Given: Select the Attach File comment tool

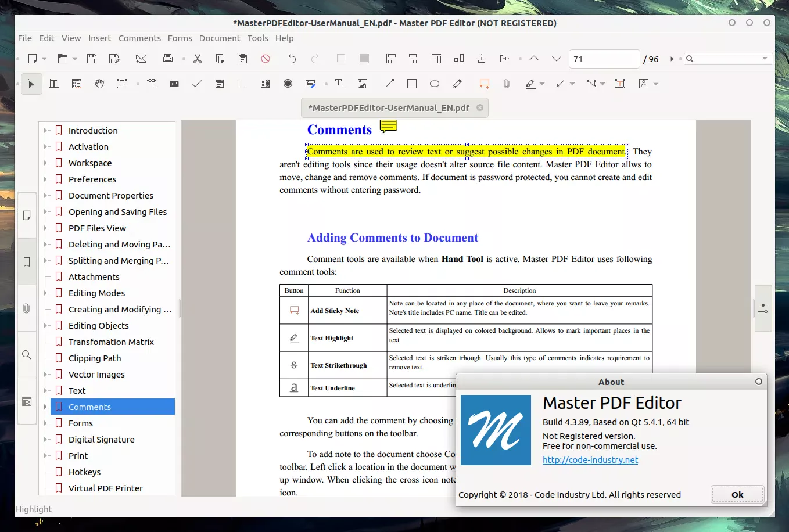Looking at the screenshot, I should point(506,84).
